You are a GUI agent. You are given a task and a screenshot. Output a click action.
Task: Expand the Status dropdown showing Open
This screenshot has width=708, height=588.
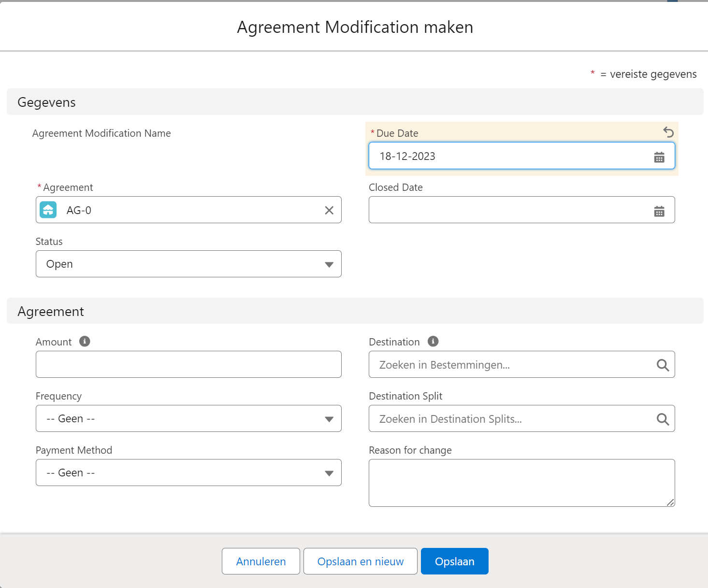point(188,264)
